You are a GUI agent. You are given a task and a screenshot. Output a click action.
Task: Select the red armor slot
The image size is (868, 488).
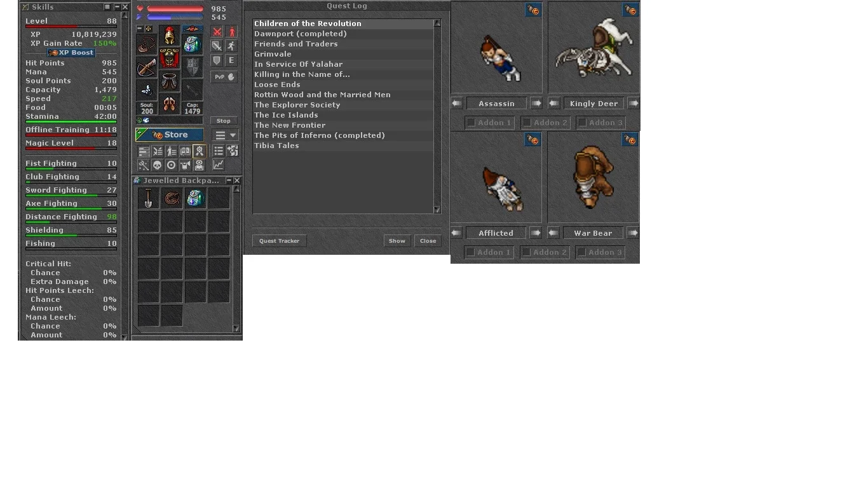[x=170, y=58]
